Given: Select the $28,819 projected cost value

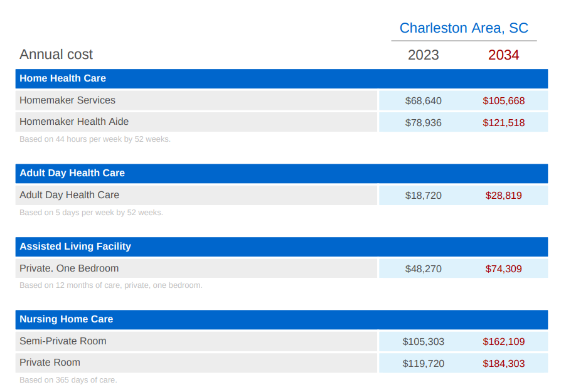Looking at the screenshot, I should point(504,196).
